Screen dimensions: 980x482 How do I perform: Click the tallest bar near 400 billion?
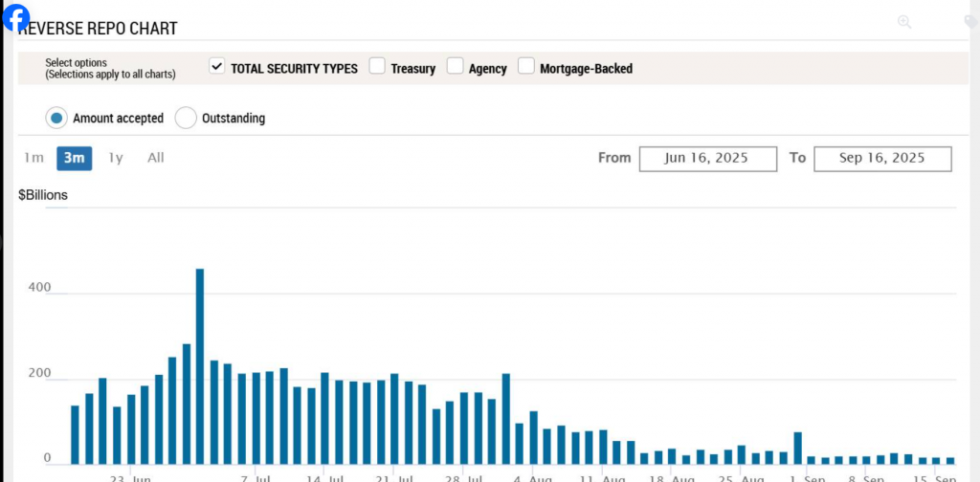[x=200, y=363]
